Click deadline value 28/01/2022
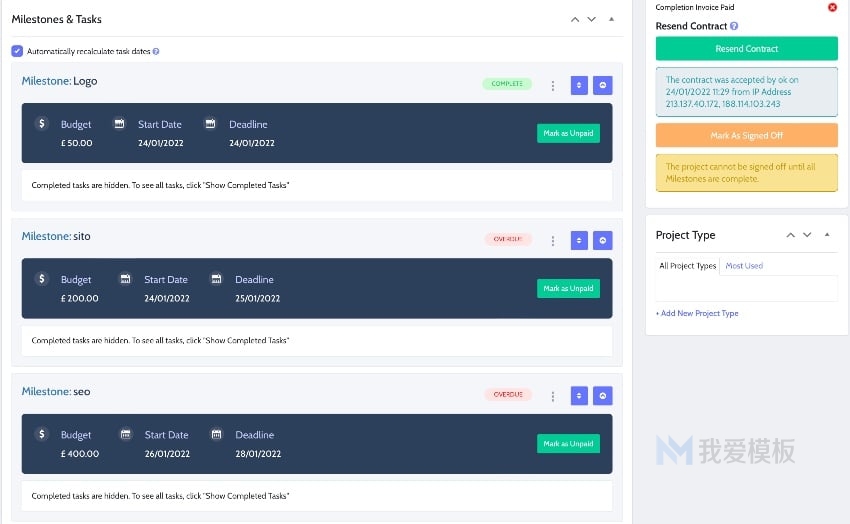Screen dimensions: 850x524 [258, 454]
